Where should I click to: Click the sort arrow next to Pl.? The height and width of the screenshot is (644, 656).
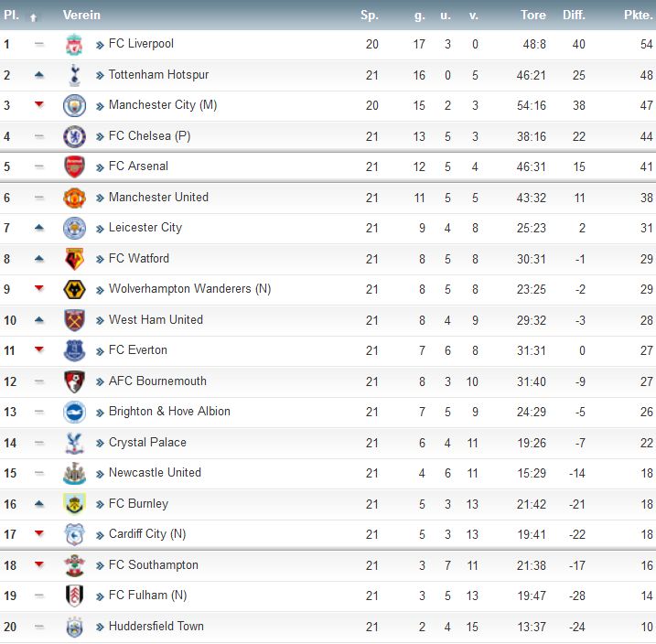tap(34, 17)
